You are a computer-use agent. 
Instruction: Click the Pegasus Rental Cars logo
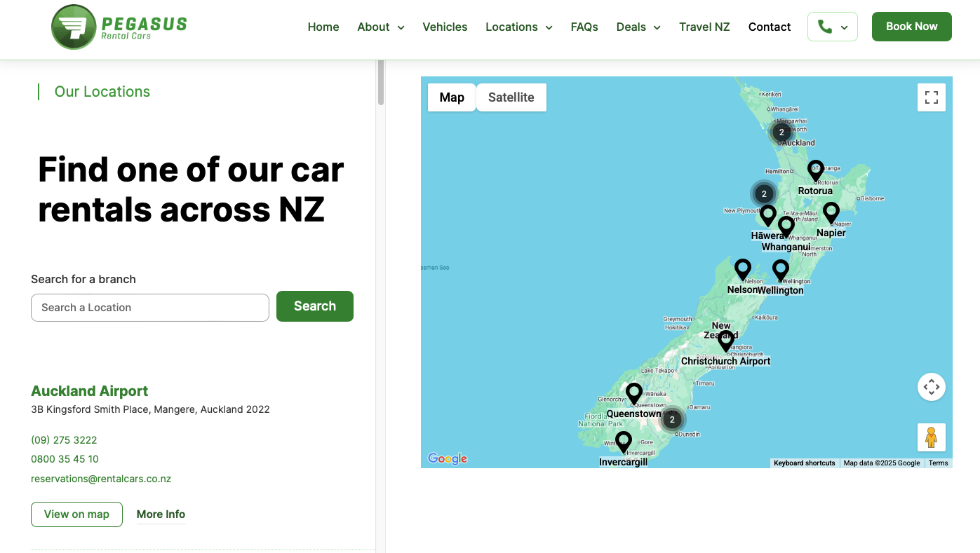pos(119,27)
